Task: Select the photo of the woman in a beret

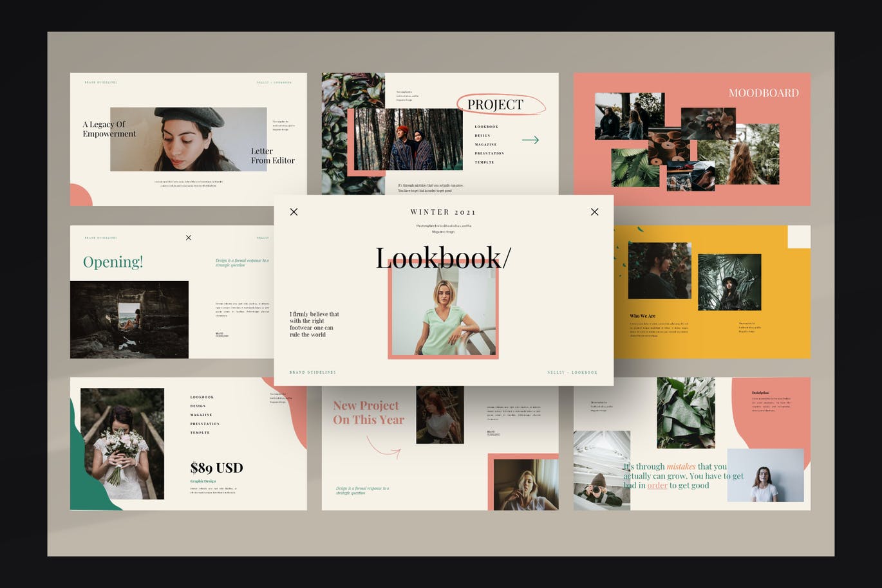Action: point(188,139)
